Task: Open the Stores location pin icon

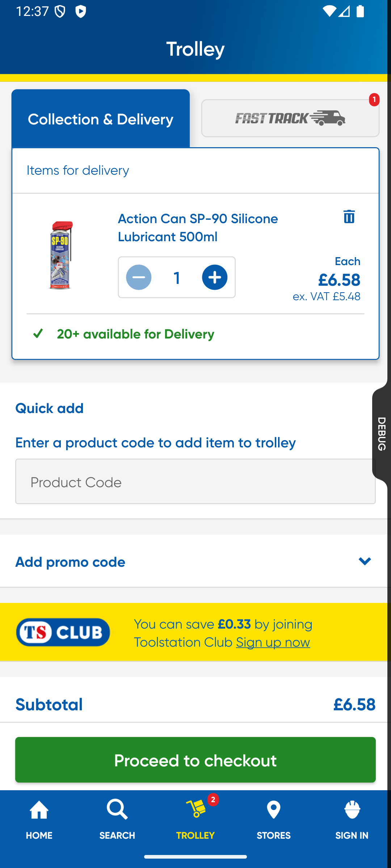Action: click(x=274, y=810)
